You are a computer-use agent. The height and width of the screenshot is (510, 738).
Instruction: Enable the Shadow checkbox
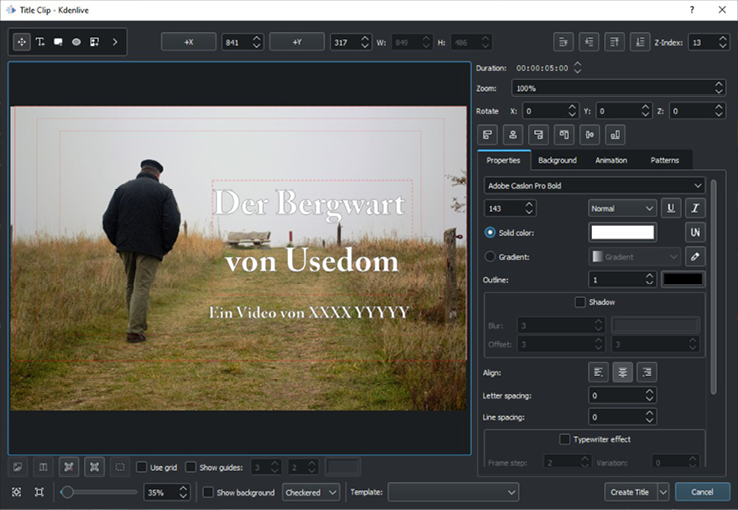(x=580, y=302)
